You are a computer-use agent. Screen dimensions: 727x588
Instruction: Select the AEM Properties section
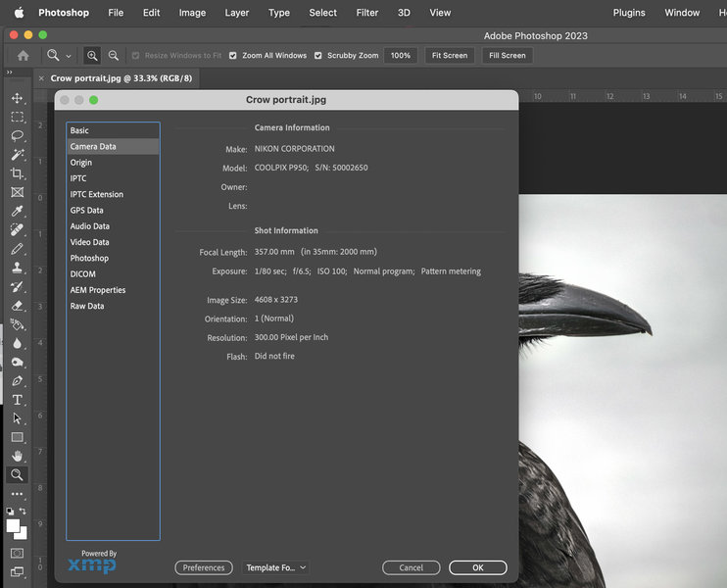pos(113,290)
